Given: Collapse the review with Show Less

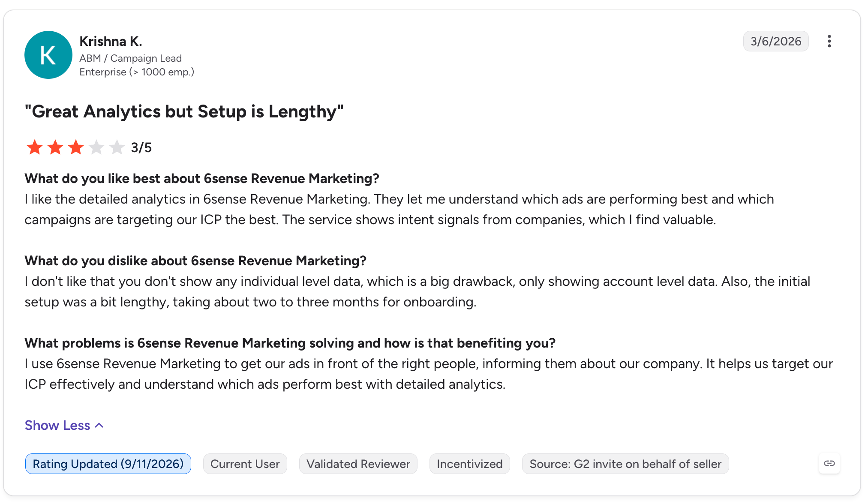Looking at the screenshot, I should (57, 425).
